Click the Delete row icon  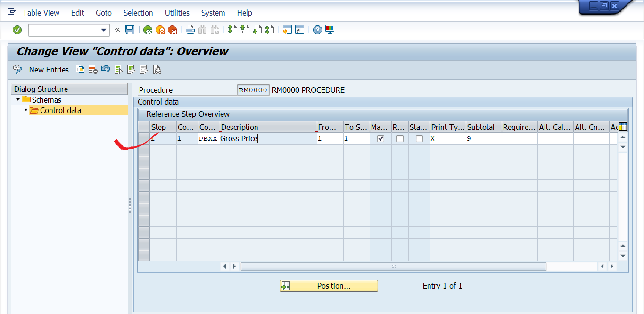93,70
